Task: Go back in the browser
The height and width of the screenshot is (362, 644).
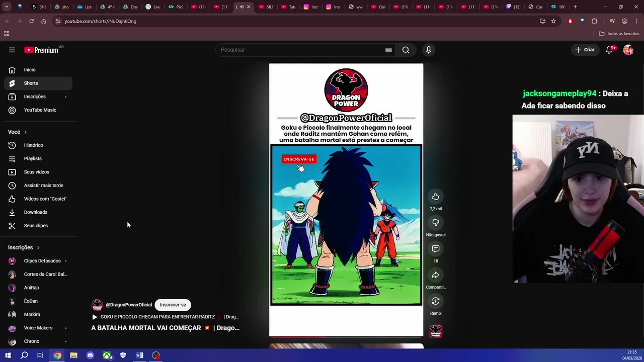Action: point(7,21)
